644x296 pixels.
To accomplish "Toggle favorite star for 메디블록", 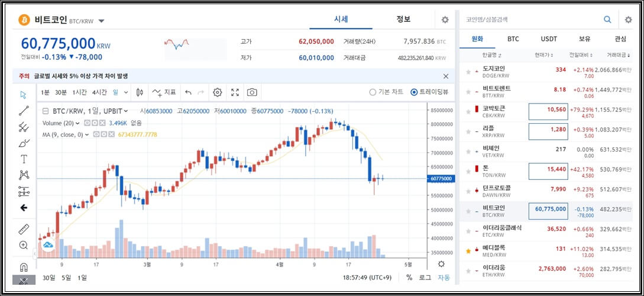I will point(468,250).
